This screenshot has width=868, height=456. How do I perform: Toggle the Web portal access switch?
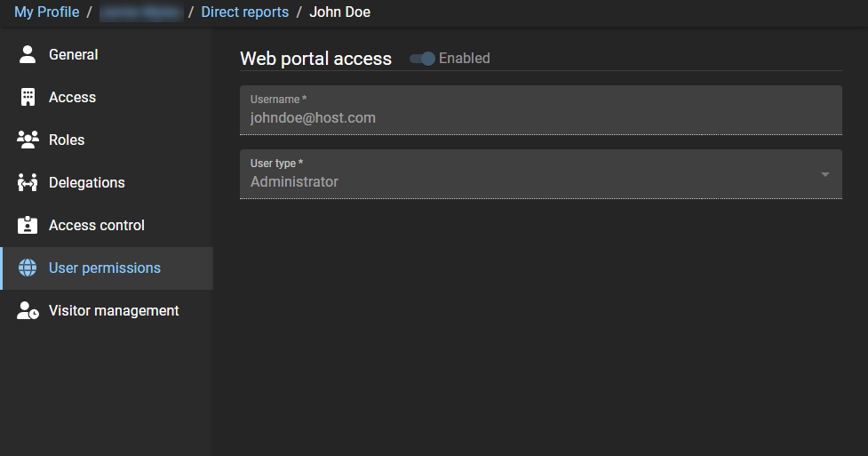pos(422,58)
